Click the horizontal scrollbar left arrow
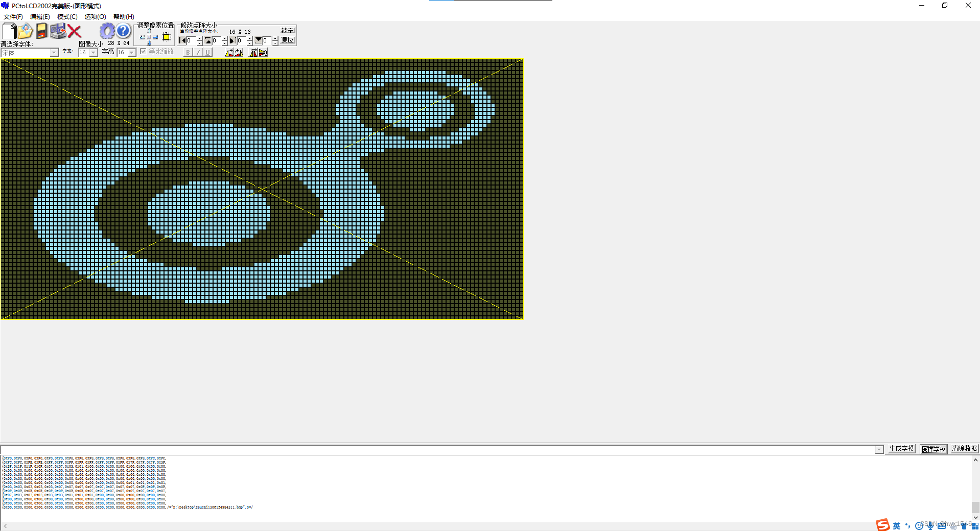980x531 pixels. click(5, 526)
